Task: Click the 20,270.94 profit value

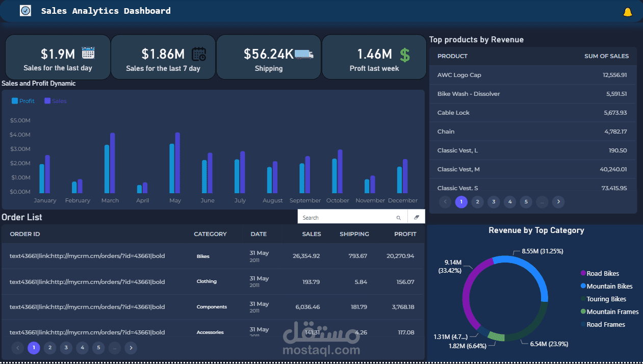Action: [x=400, y=256]
